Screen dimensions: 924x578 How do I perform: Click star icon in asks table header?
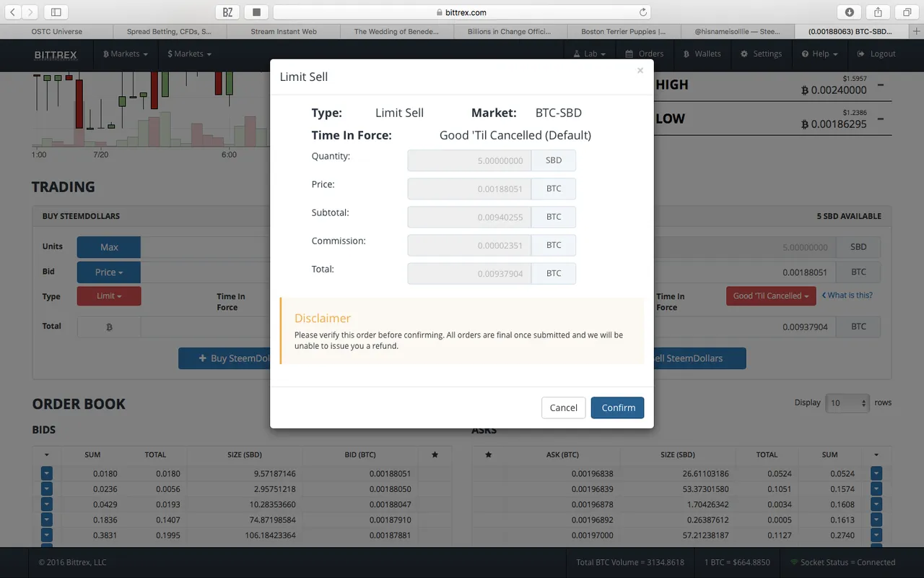[489, 455]
